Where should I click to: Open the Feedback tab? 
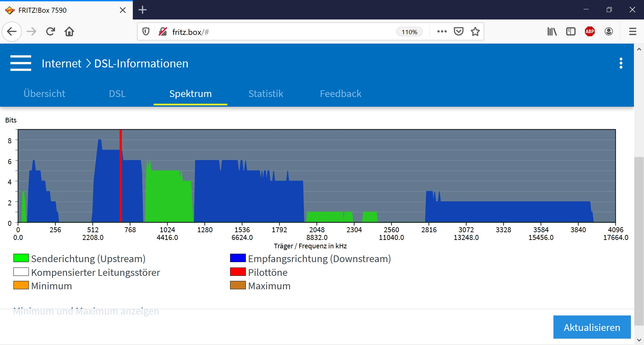(341, 94)
